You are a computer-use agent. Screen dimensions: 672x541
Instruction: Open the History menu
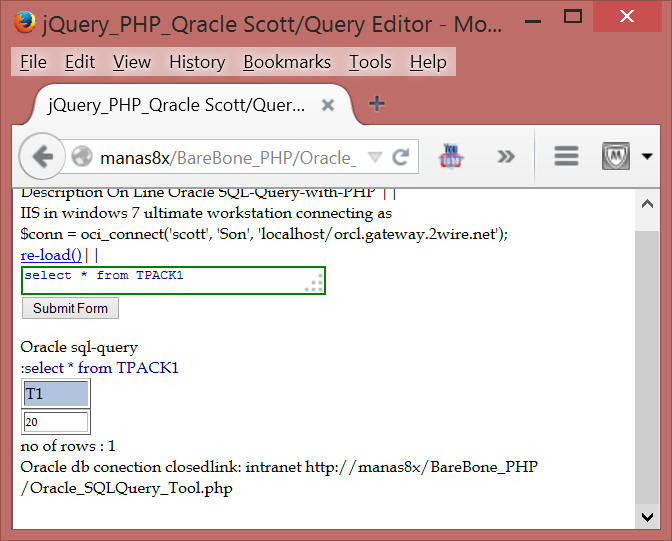(197, 62)
